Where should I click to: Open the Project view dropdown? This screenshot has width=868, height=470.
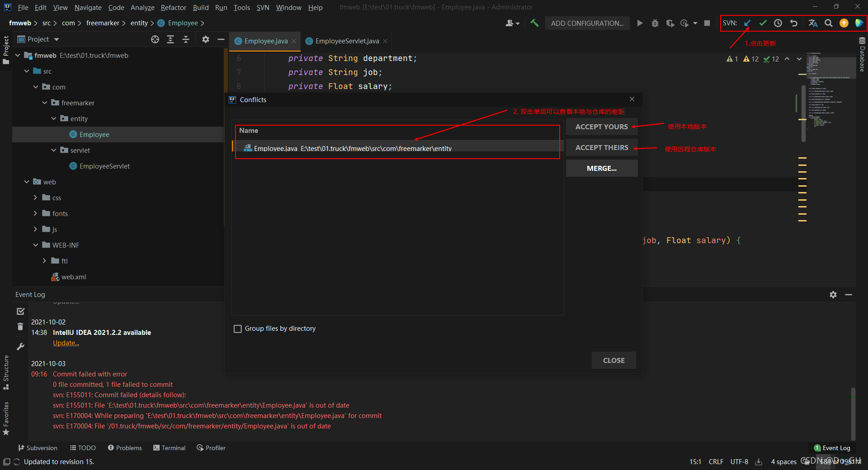pyautogui.click(x=57, y=39)
